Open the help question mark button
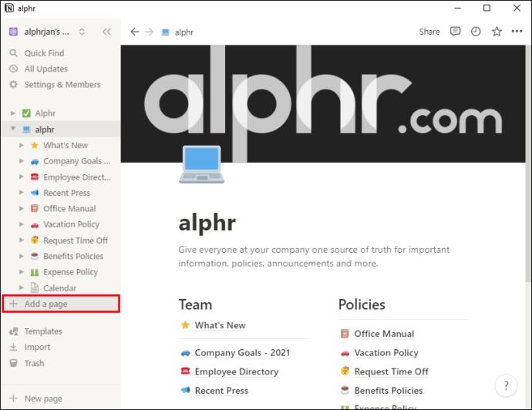 point(506,385)
